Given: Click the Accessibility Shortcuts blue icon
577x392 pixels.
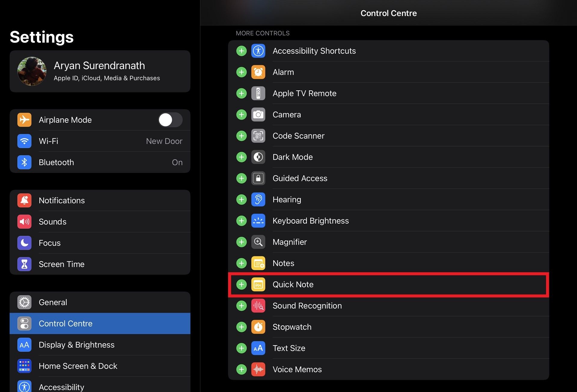Looking at the screenshot, I should pyautogui.click(x=258, y=51).
